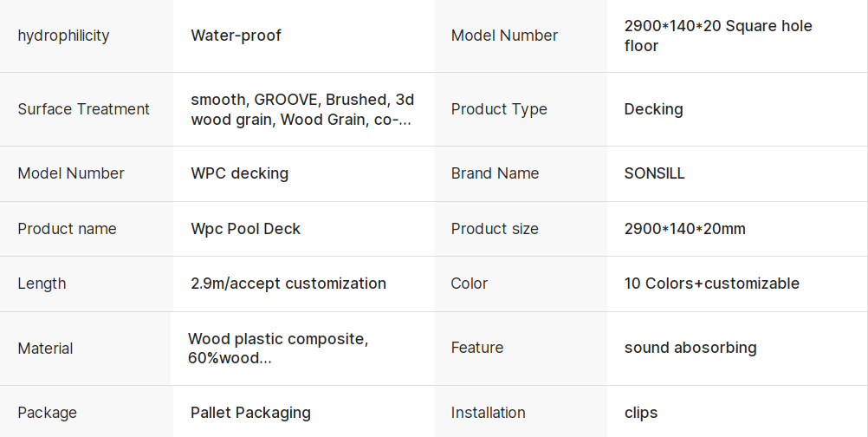Select the WPC decking model value

click(x=240, y=173)
